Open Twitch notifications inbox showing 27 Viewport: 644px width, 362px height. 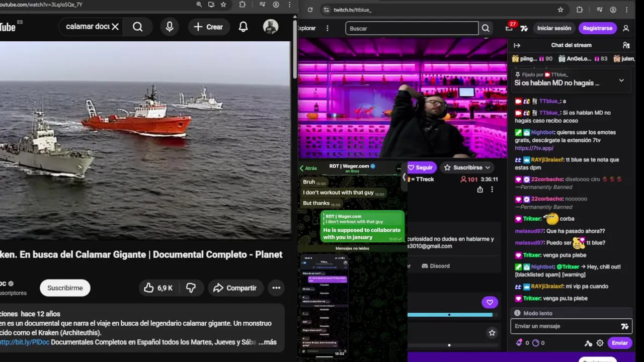click(x=510, y=28)
